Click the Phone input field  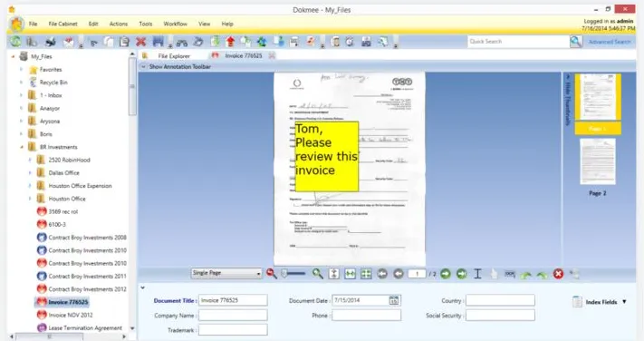[x=366, y=316]
